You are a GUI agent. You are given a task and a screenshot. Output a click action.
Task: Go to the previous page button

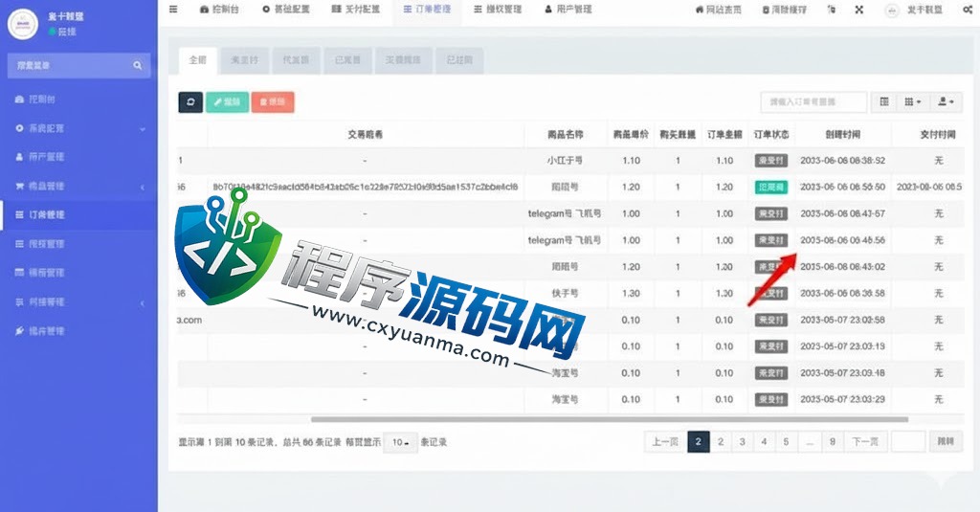(665, 442)
